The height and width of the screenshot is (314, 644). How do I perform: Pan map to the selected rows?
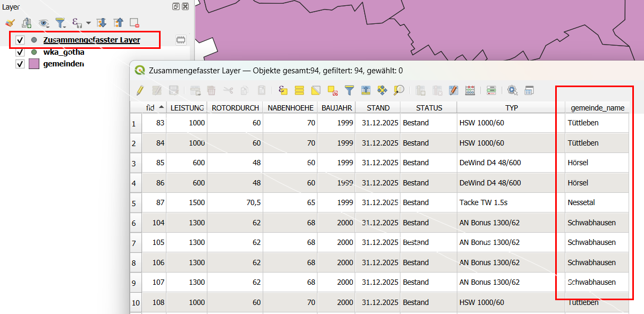pos(382,90)
